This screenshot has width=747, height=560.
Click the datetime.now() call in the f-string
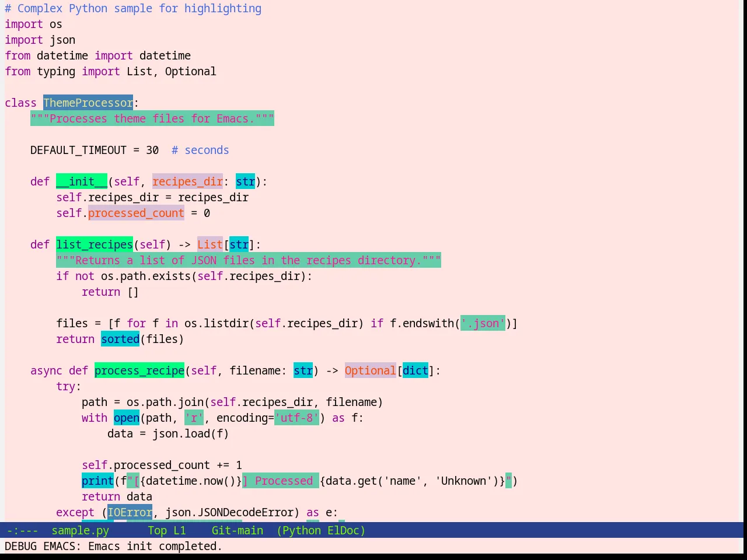(191, 481)
